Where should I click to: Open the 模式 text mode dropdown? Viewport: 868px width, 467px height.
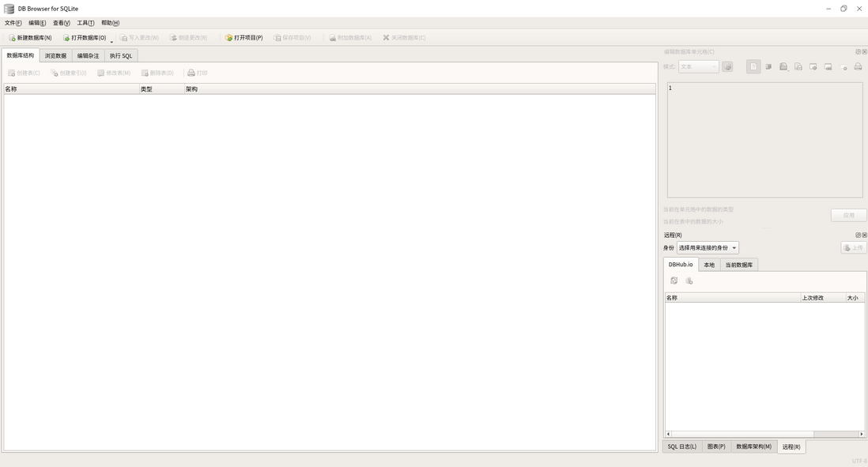point(699,67)
